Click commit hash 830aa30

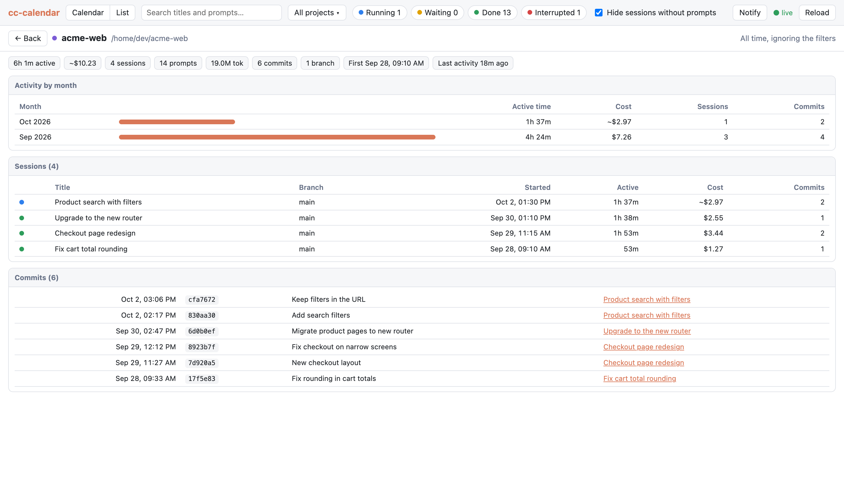202,315
